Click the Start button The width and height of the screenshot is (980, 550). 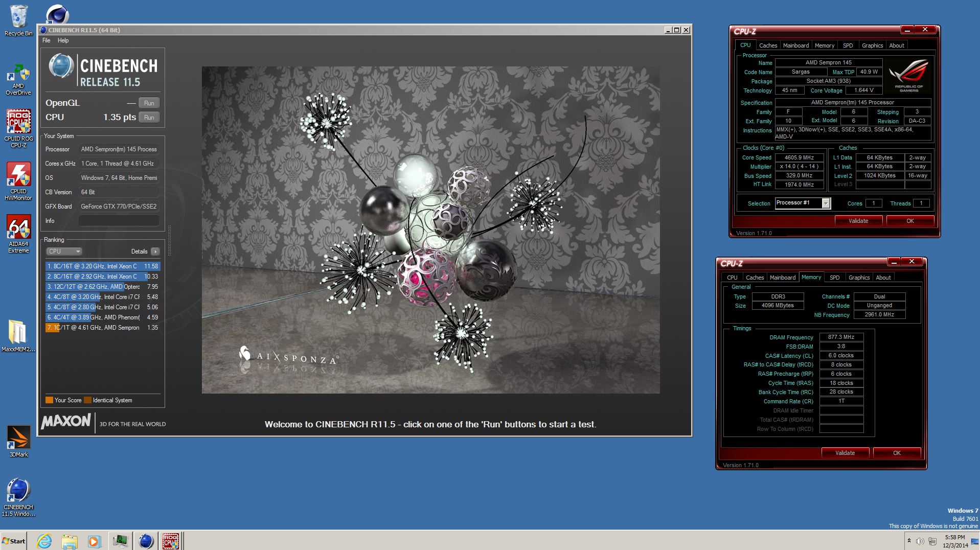[14, 541]
